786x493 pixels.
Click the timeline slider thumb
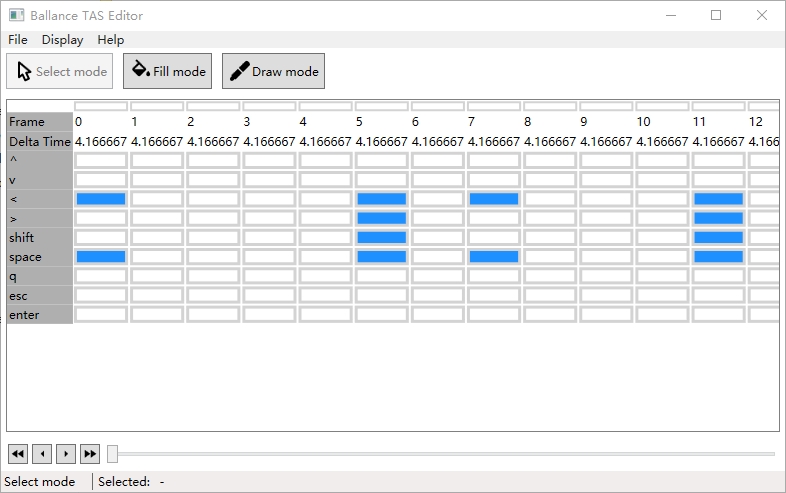[x=113, y=454]
